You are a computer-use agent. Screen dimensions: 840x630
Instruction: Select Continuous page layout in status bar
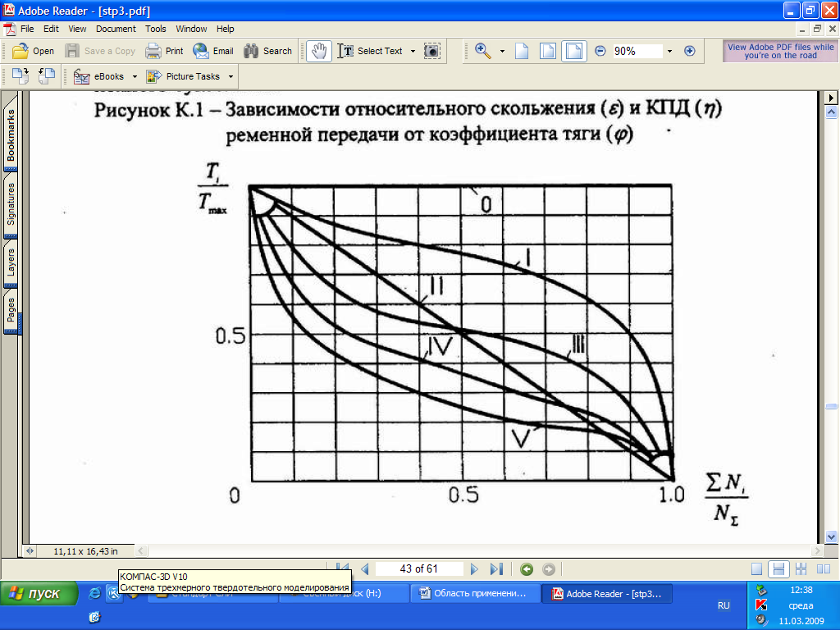point(778,569)
